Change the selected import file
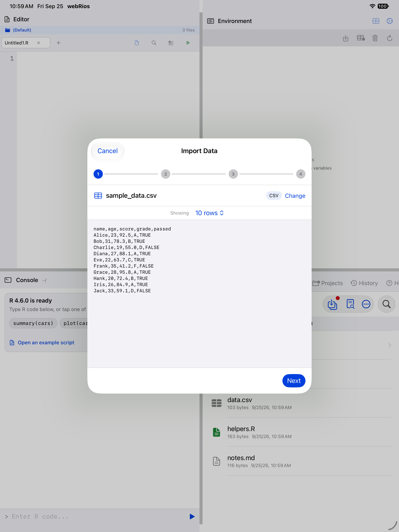399x532 pixels. (295, 196)
